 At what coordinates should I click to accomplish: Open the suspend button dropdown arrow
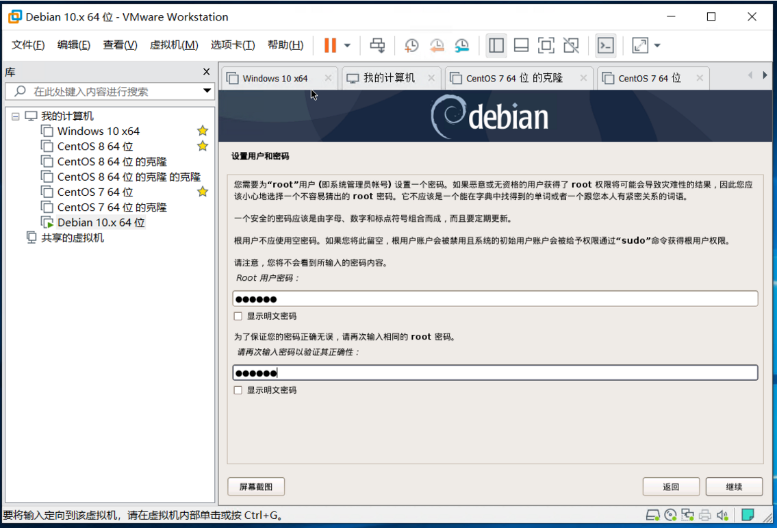pos(347,45)
